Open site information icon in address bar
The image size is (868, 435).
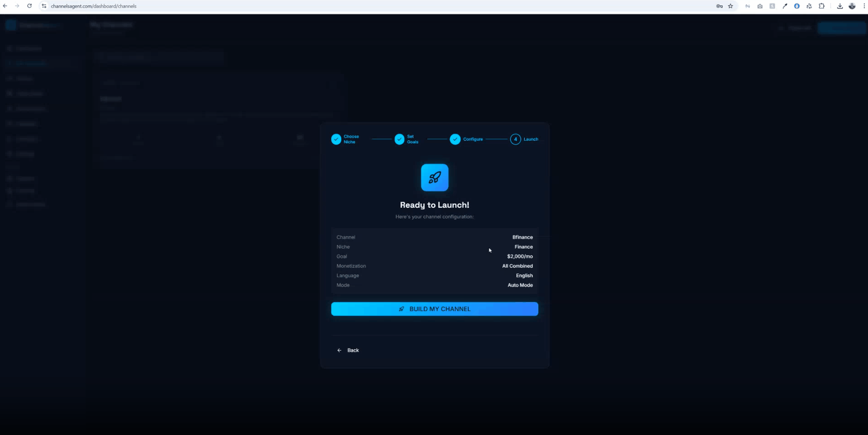click(x=44, y=6)
